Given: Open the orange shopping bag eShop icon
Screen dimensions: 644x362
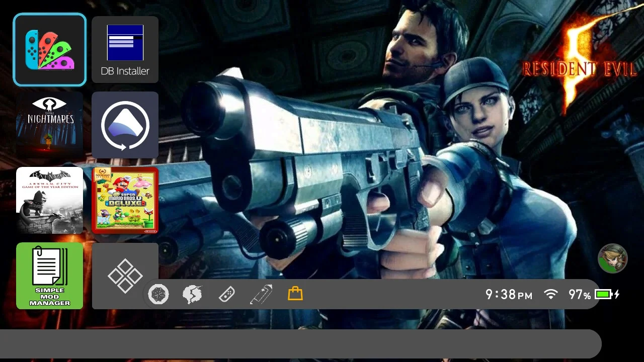Looking at the screenshot, I should tap(295, 294).
